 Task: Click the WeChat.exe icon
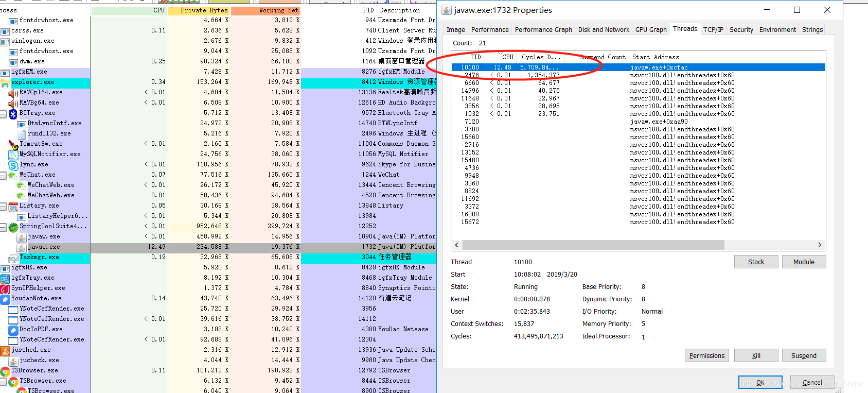tap(13, 175)
